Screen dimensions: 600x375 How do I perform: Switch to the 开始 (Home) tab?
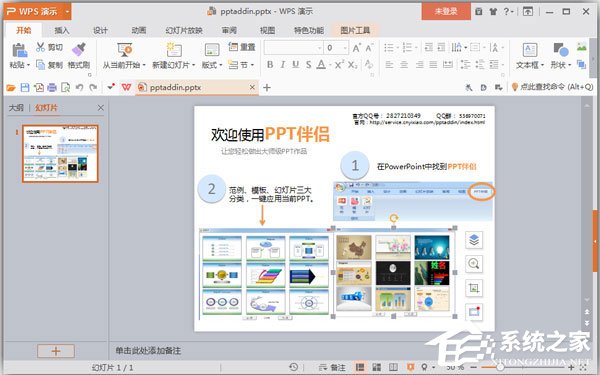[x=24, y=30]
